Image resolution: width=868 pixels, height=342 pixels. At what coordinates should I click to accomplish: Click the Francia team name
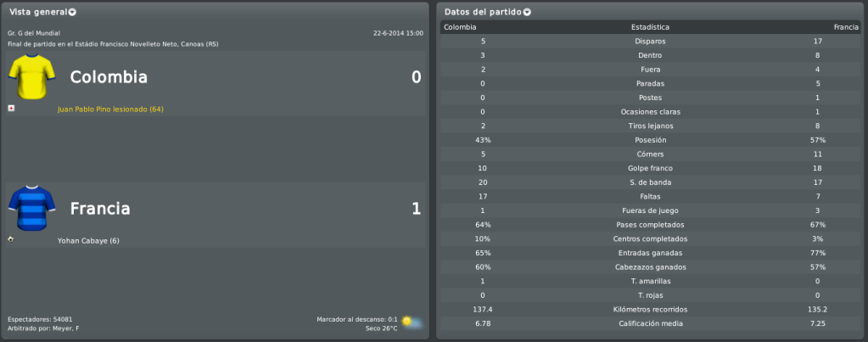(100, 209)
